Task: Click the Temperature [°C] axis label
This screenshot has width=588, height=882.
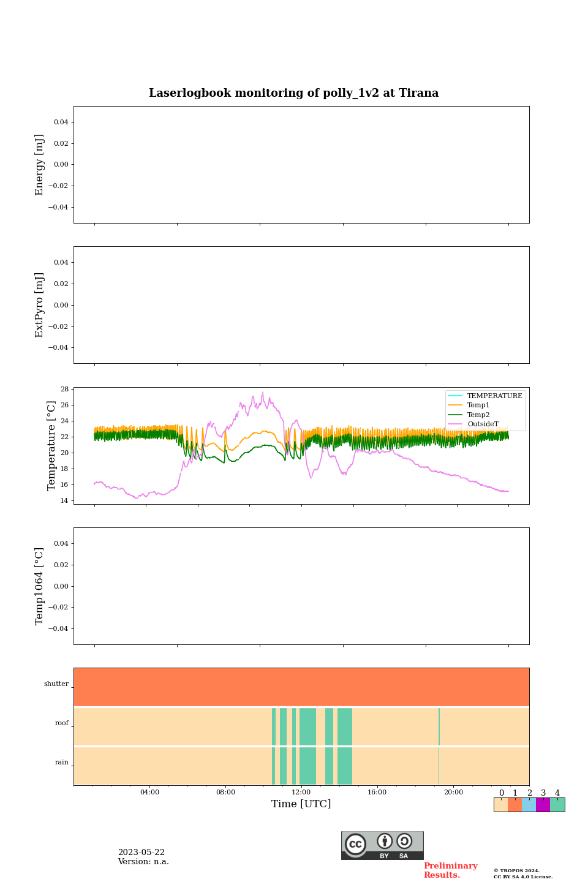Action: 51,446
